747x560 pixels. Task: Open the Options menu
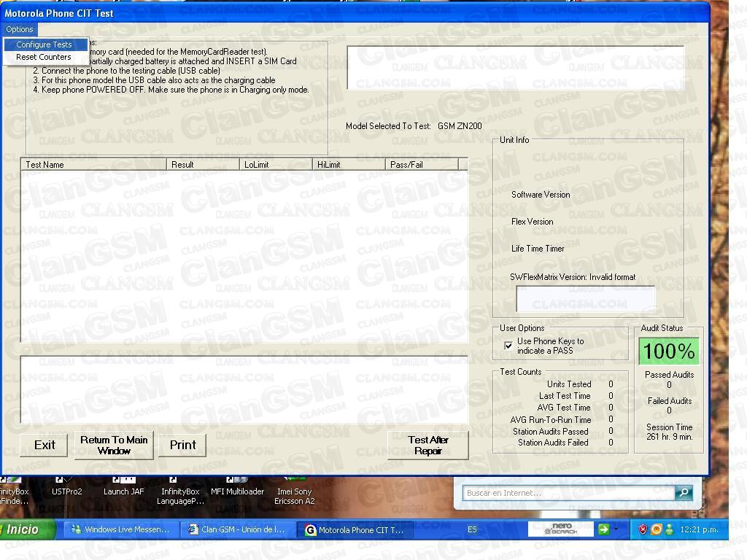click(x=20, y=29)
